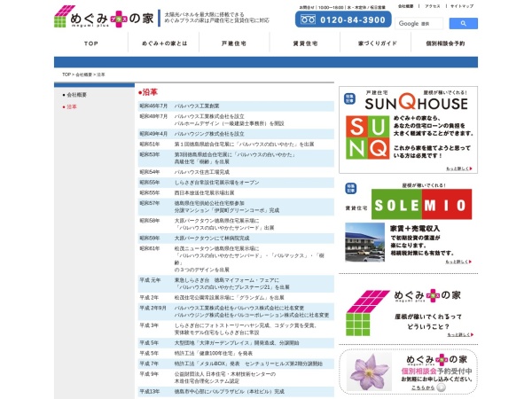Click 屋根が稼いでくれるって どういうこと？ text
This screenshot has height=399, width=532.
(428, 322)
